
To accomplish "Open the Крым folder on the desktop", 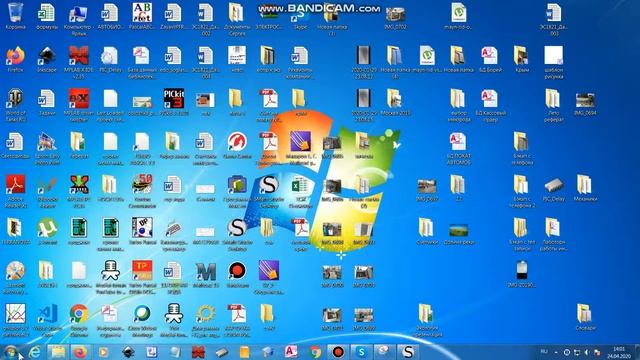I will [521, 56].
